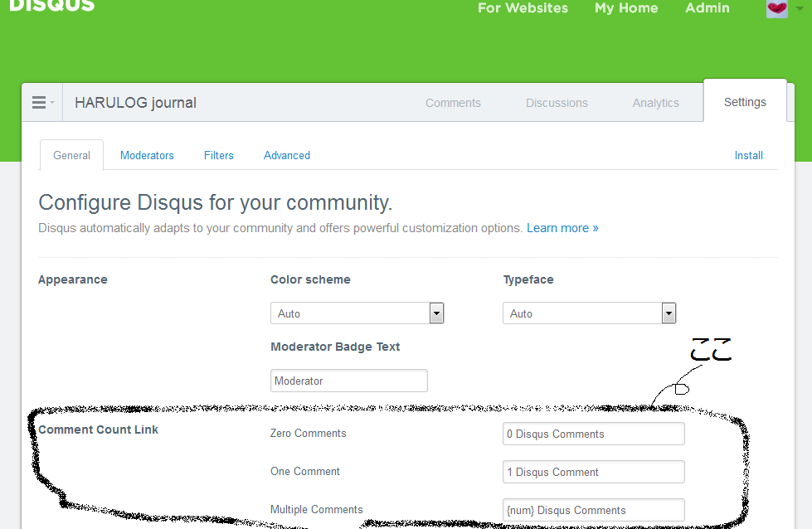Image resolution: width=812 pixels, height=529 pixels.
Task: Click the Multiple Comments text field
Action: [x=594, y=511]
